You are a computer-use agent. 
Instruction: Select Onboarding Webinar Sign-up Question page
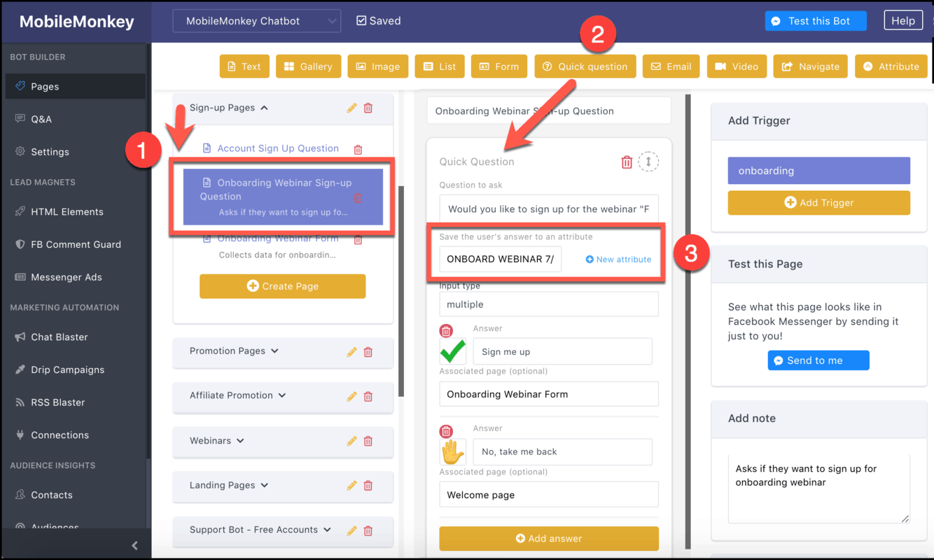(x=283, y=197)
